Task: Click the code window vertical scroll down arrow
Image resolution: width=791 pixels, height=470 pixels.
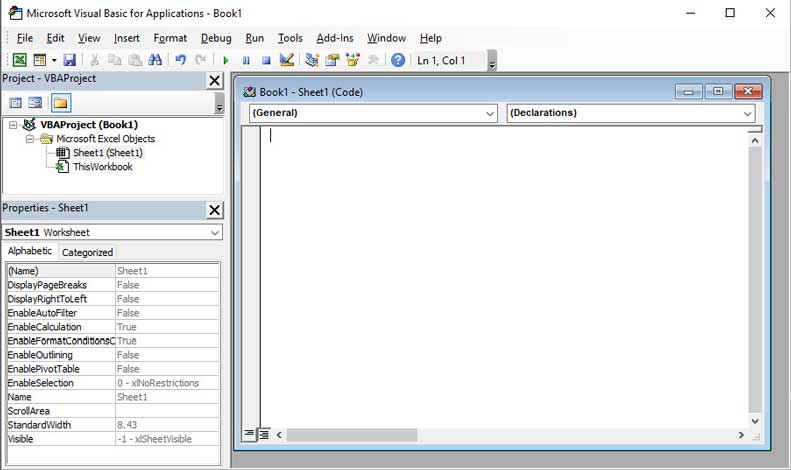Action: point(755,421)
